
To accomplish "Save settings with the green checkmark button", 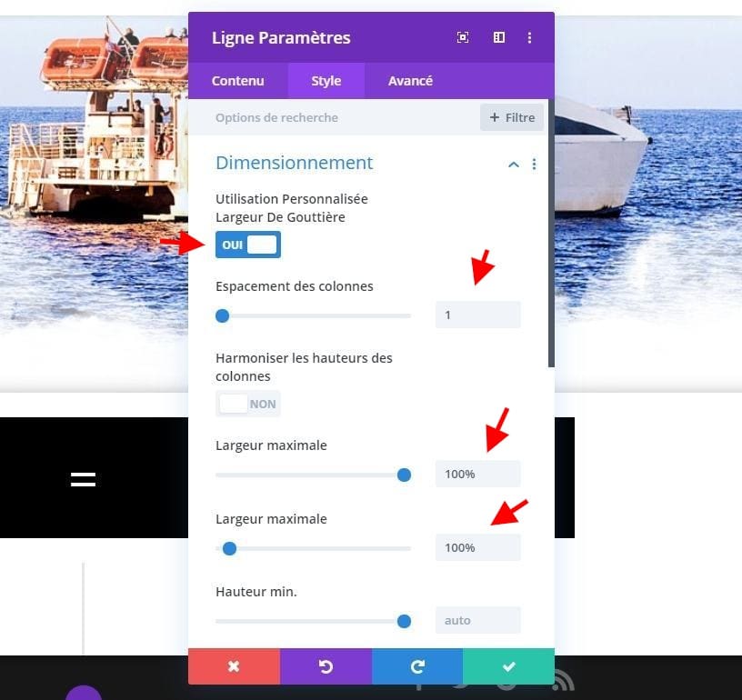I will [508, 666].
